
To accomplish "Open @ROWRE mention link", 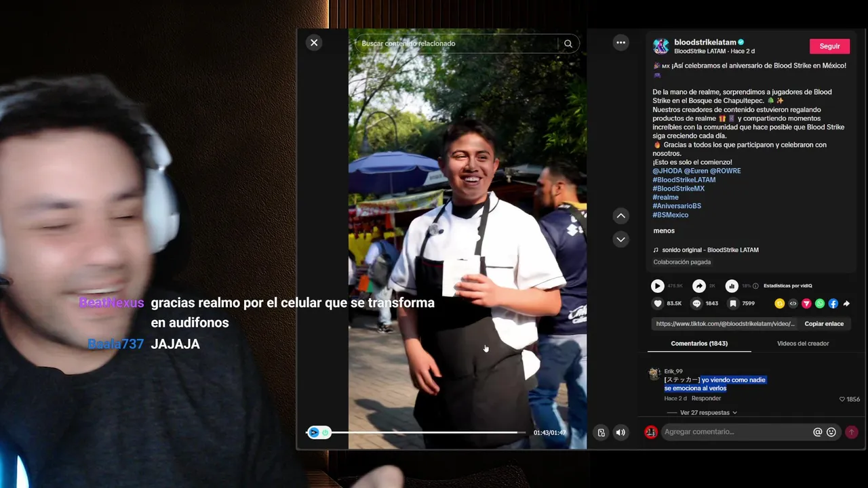I will coord(726,171).
